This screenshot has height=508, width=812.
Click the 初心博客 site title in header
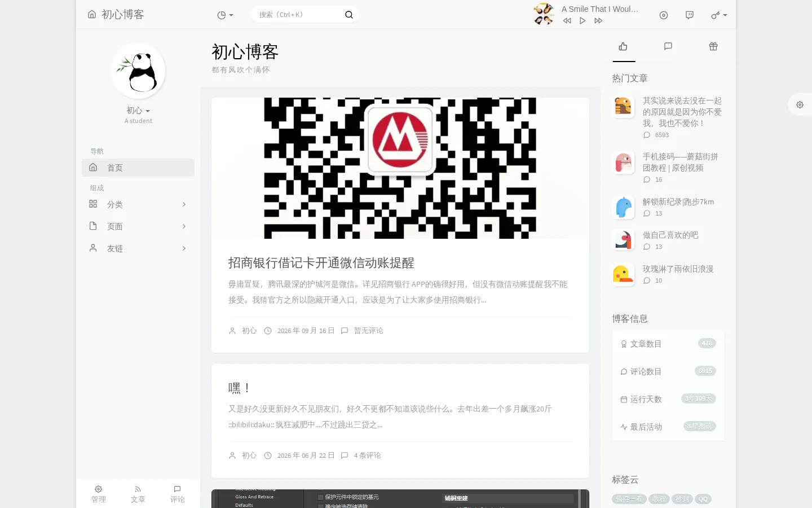pyautogui.click(x=123, y=14)
